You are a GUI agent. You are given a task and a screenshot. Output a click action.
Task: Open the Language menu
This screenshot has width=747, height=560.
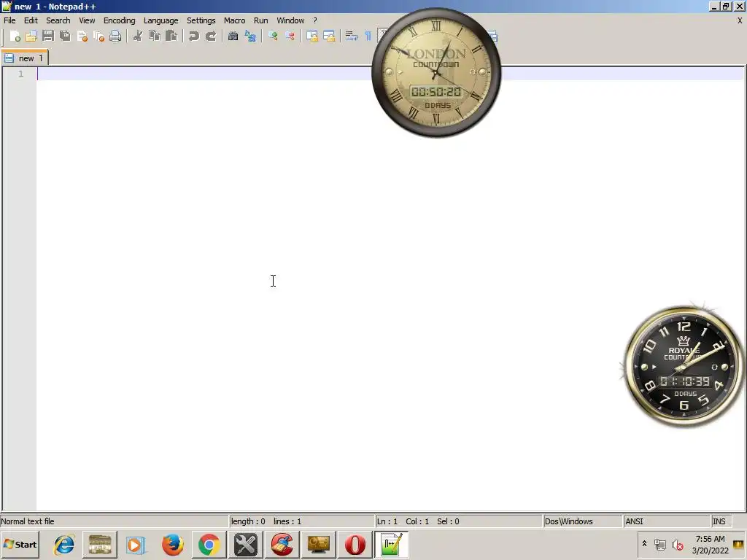coord(161,20)
